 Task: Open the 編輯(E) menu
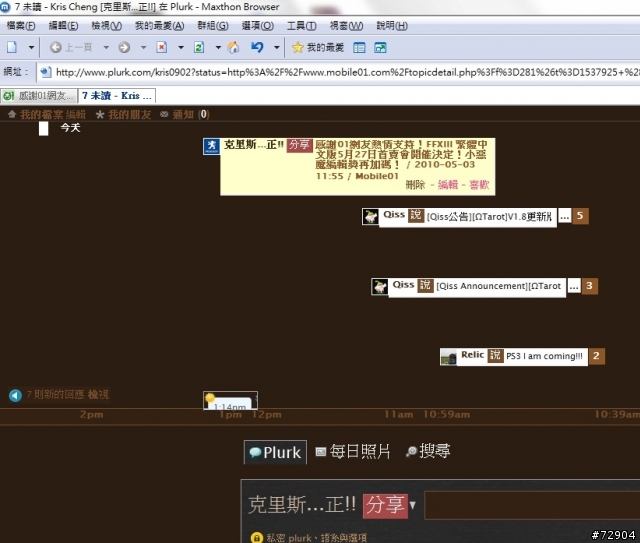(63, 26)
